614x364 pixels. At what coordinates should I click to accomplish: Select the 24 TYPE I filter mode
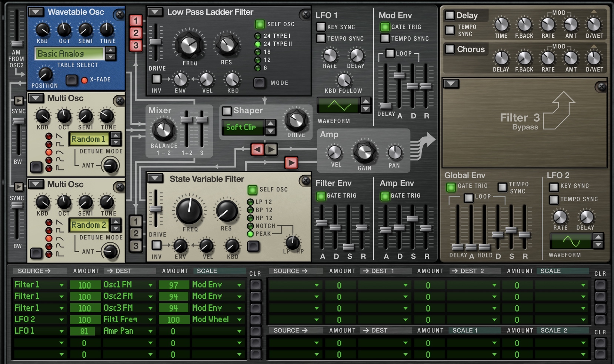point(258,36)
